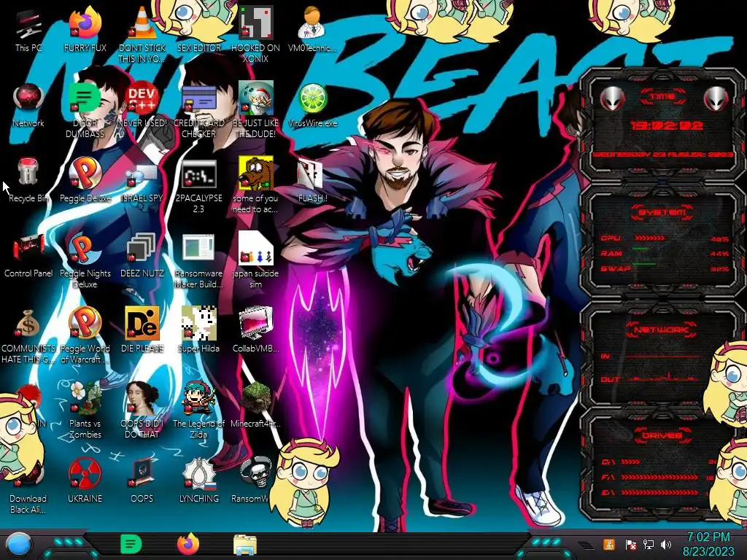The image size is (747, 560).
Task: Click the SYSTEM header in the widget
Action: 662,212
